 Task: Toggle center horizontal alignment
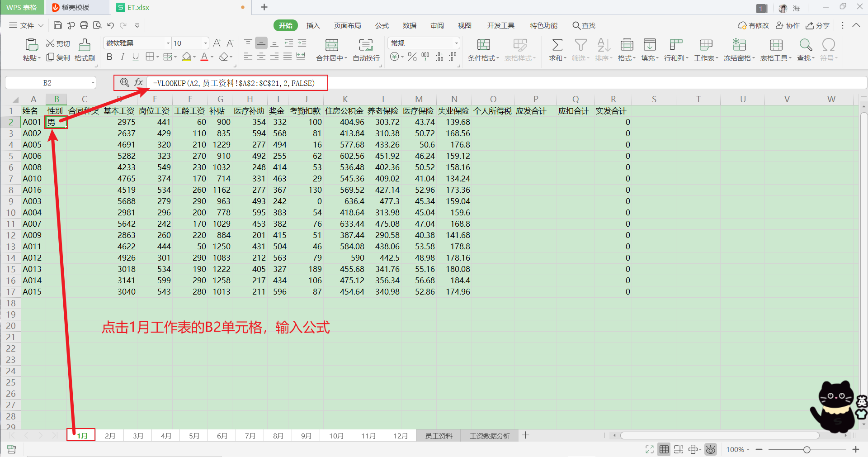click(261, 57)
